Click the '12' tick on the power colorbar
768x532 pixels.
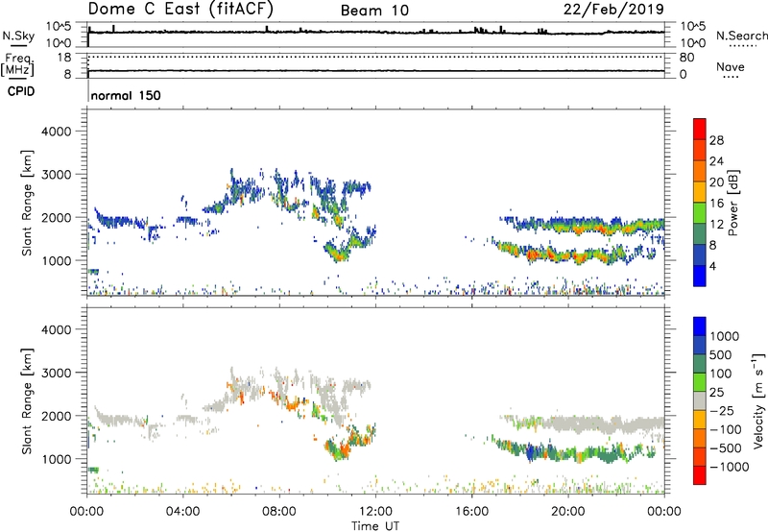point(716,225)
